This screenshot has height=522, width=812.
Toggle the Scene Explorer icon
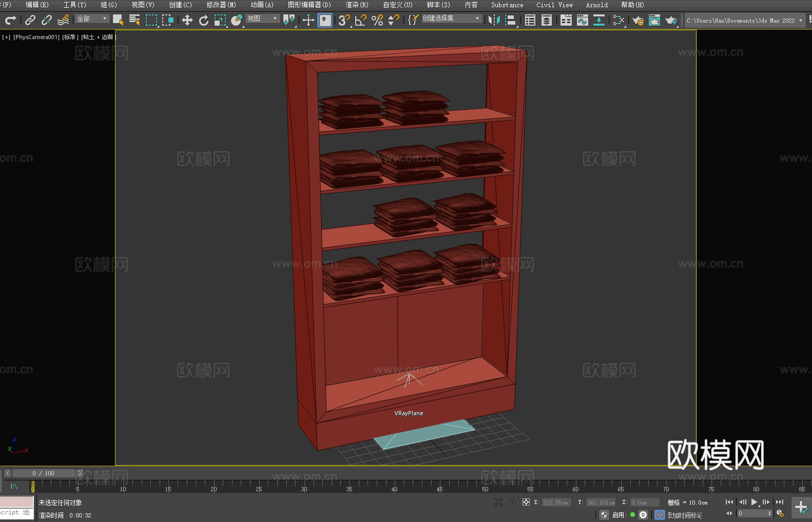coord(530,20)
